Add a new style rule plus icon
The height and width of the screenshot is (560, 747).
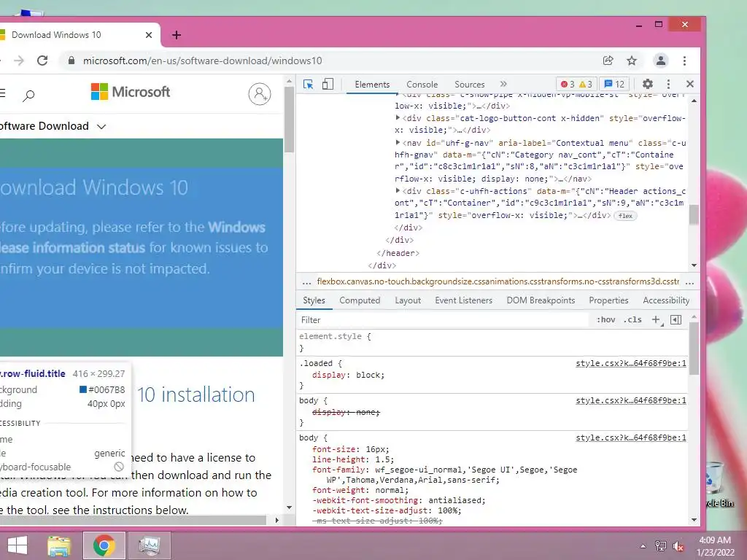pos(657,320)
